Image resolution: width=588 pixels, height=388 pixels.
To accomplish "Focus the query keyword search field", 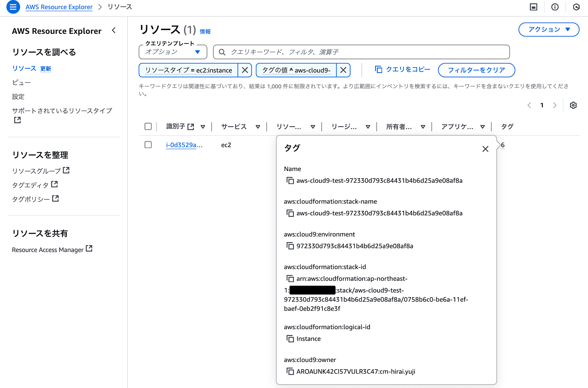I will (361, 52).
